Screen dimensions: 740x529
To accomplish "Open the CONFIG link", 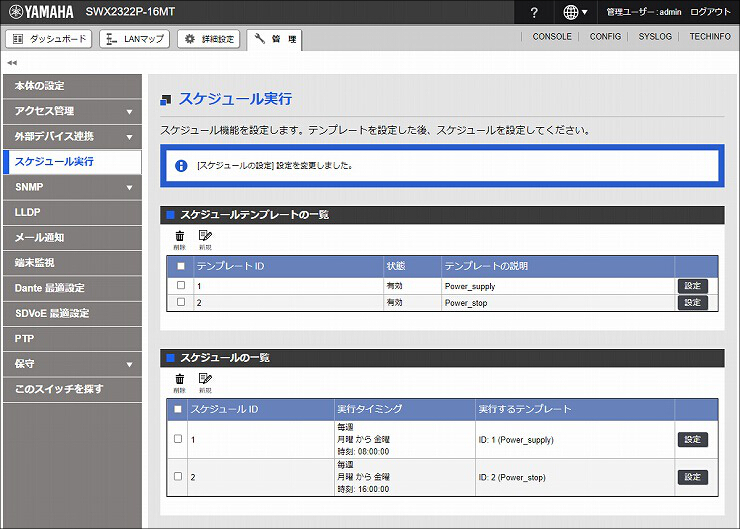I will point(605,36).
